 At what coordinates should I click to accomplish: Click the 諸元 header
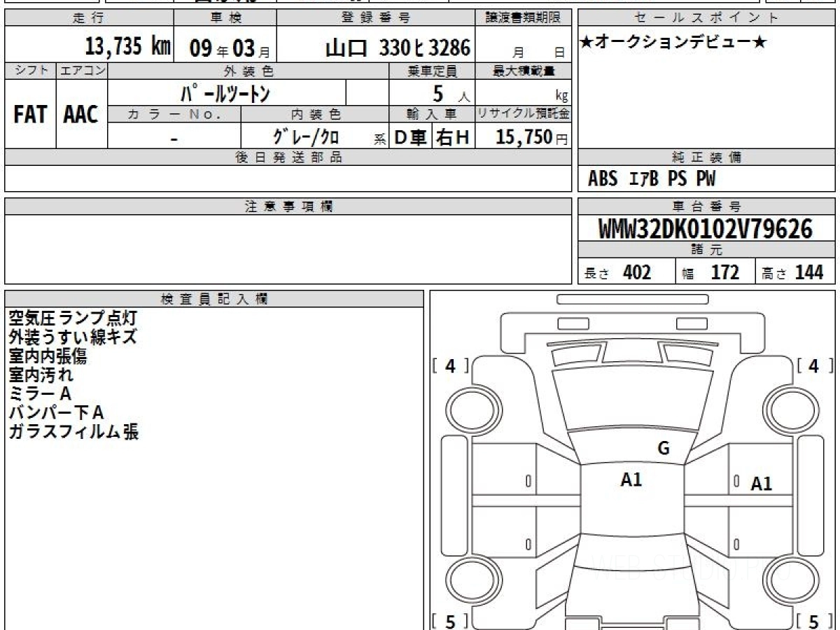[x=706, y=250]
